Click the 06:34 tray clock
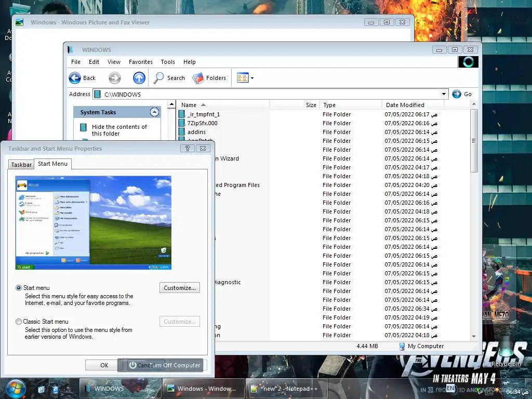Image resolution: width=532 pixels, height=399 pixels. [517, 392]
